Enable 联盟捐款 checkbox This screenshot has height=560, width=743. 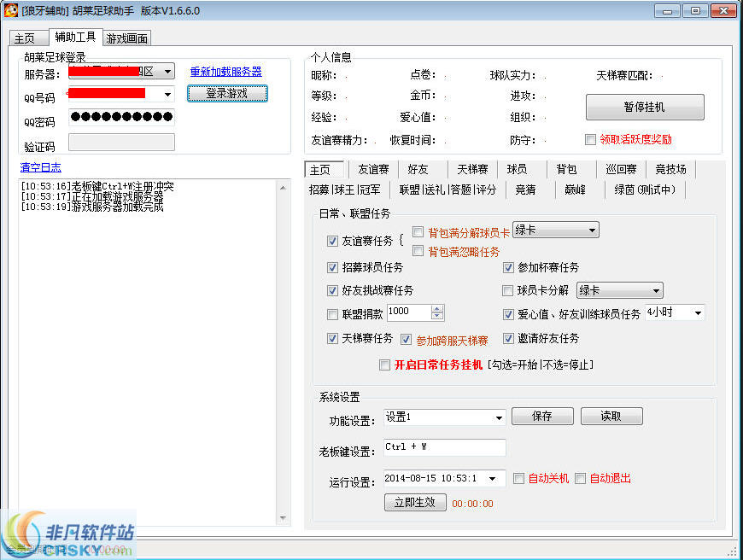pos(332,314)
